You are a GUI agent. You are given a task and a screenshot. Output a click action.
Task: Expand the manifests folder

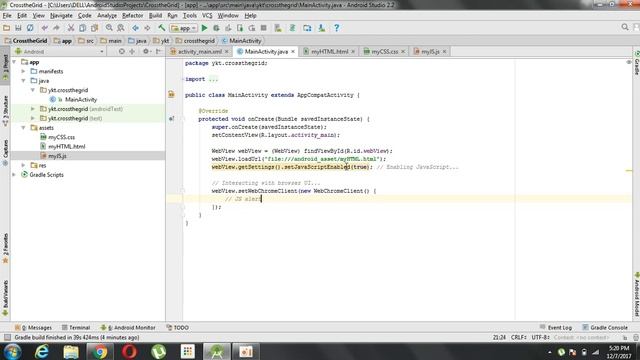point(23,71)
